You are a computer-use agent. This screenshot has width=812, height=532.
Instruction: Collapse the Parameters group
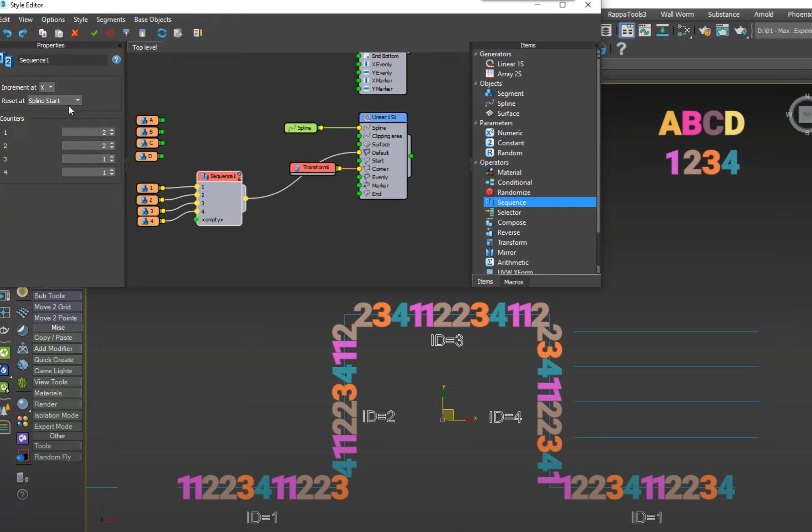click(x=476, y=123)
